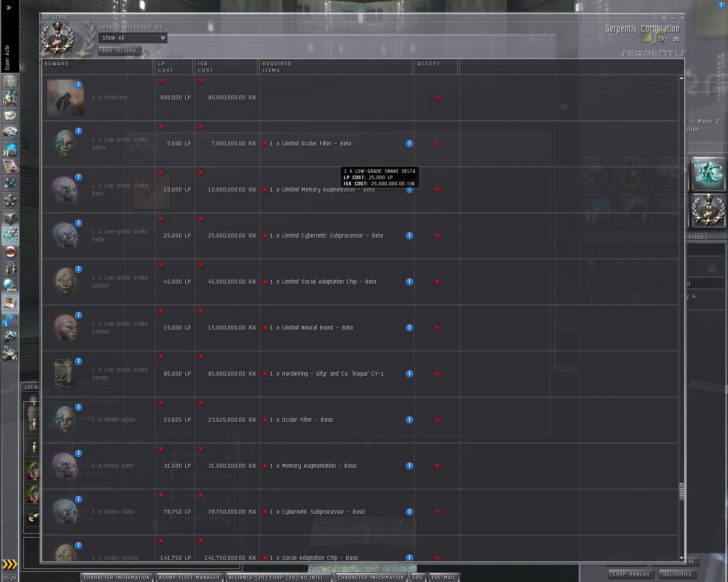Show info for Limited Neural Boost - Beta
The height and width of the screenshot is (582, 728).
coord(409,328)
